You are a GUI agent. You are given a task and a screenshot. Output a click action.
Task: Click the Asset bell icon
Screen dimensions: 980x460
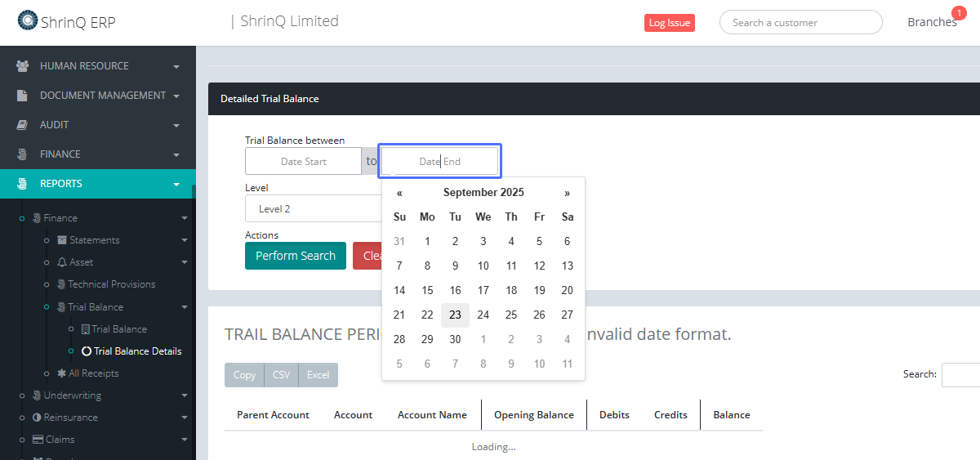[62, 262]
